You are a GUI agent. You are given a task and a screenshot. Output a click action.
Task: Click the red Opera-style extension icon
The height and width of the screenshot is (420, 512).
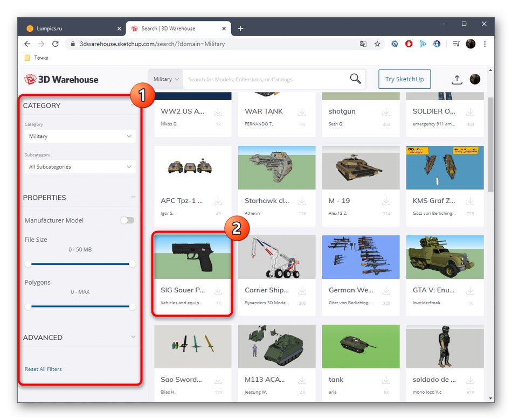[x=409, y=44]
